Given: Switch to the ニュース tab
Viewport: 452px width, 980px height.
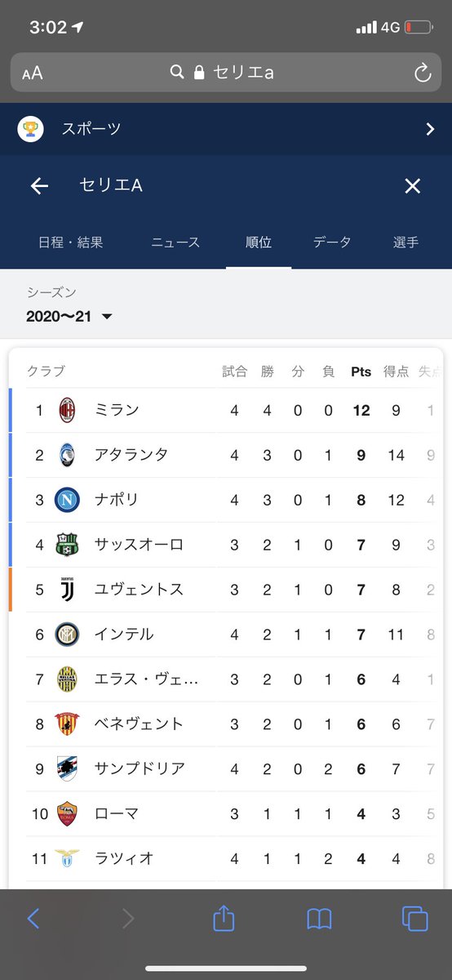Looking at the screenshot, I should click(x=175, y=243).
